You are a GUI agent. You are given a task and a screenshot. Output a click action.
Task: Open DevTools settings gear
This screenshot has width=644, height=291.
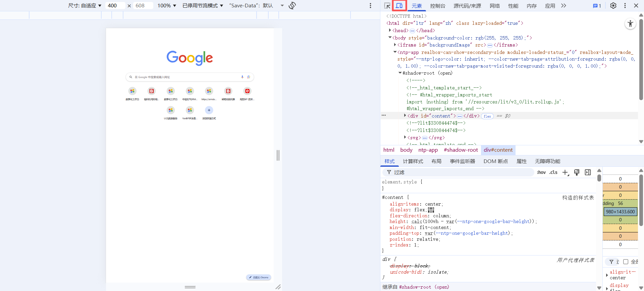click(613, 6)
